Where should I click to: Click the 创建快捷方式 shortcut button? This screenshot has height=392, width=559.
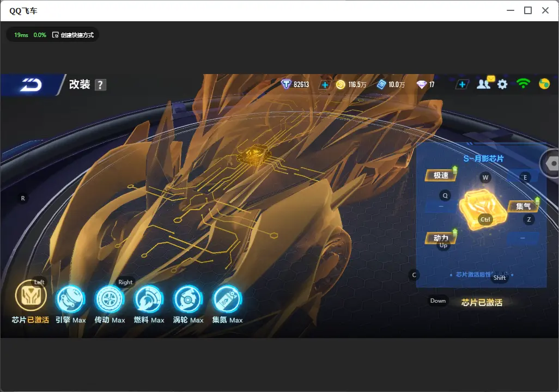pyautogui.click(x=73, y=35)
